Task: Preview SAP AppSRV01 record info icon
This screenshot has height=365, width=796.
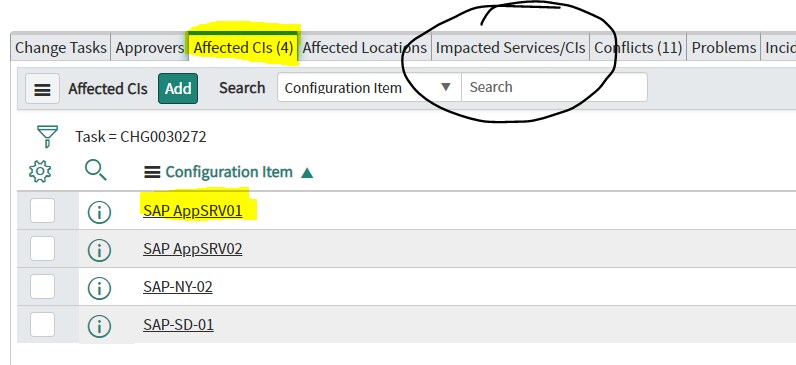Action: (x=99, y=212)
